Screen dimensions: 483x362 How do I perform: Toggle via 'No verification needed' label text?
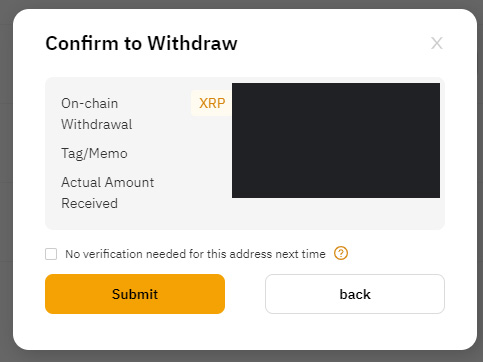click(x=195, y=254)
